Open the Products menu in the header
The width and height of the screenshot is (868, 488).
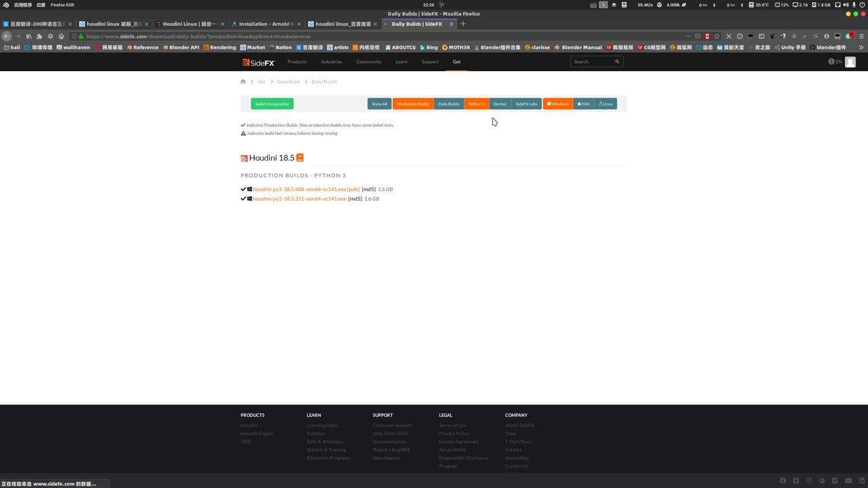pos(297,62)
